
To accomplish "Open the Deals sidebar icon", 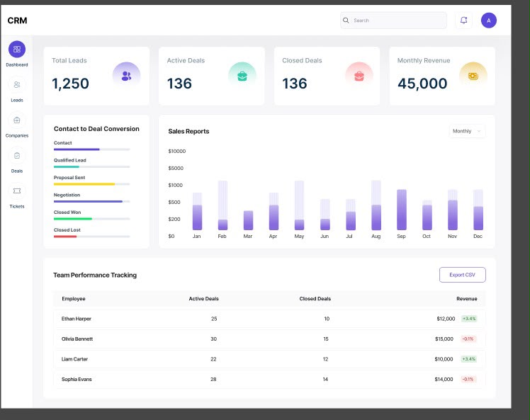I will coord(17,156).
